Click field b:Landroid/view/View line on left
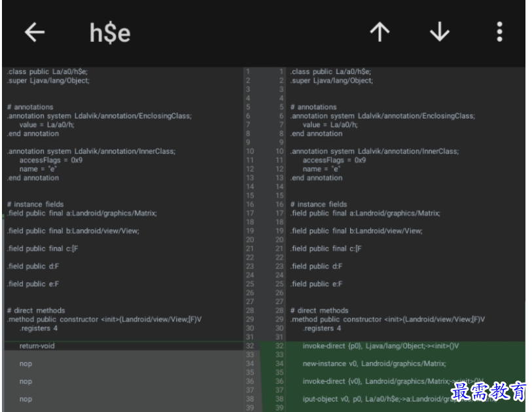Screen dimensions: 532x412 pos(73,231)
